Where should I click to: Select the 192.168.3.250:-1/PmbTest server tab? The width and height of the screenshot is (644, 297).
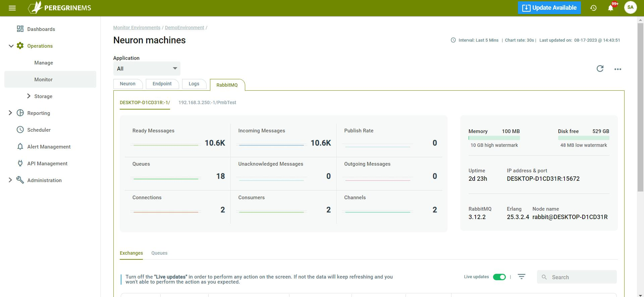click(x=207, y=102)
